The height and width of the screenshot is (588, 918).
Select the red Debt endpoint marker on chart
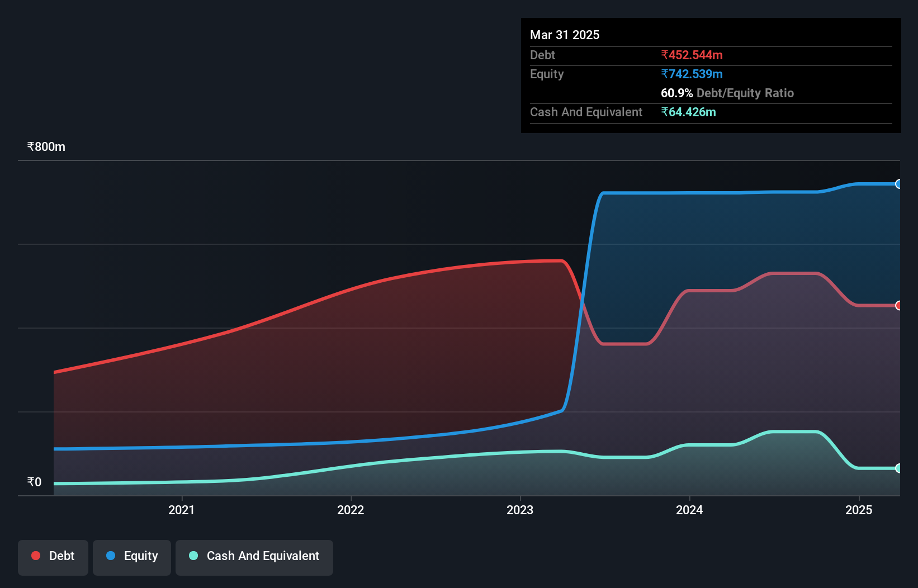(x=899, y=306)
